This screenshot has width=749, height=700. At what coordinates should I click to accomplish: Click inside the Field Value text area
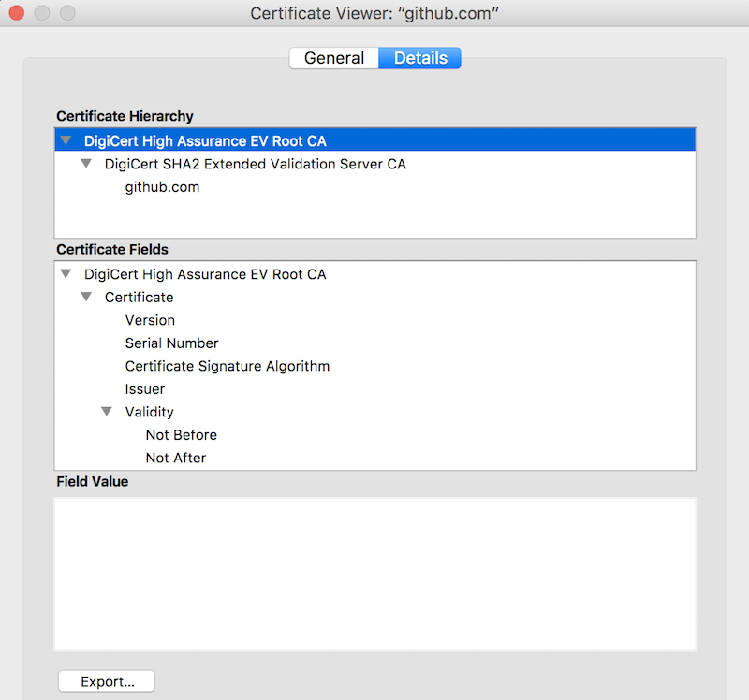pyautogui.click(x=375, y=575)
